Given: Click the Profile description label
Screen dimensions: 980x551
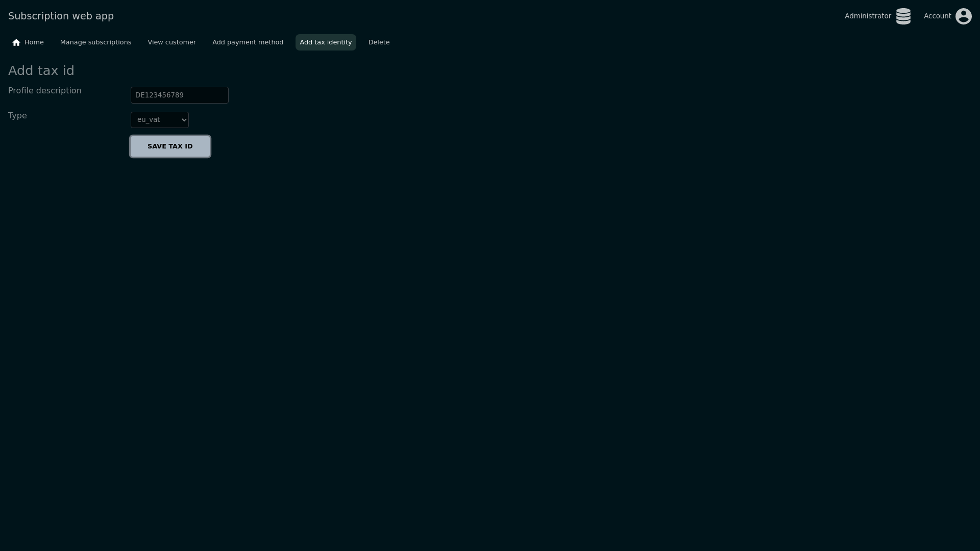Looking at the screenshot, I should tap(45, 91).
